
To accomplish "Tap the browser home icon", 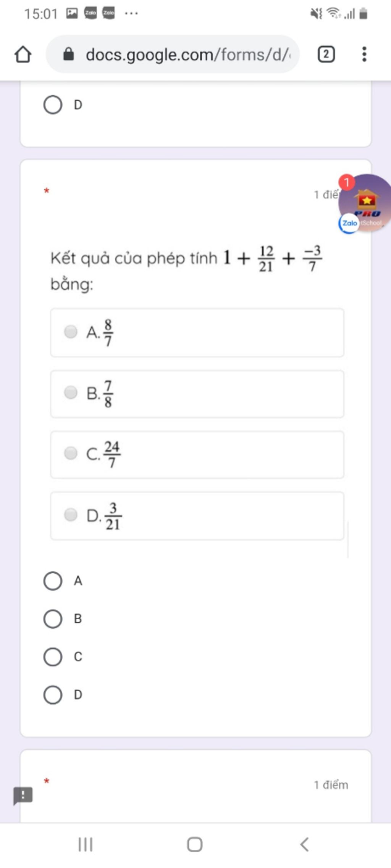I will [x=23, y=54].
